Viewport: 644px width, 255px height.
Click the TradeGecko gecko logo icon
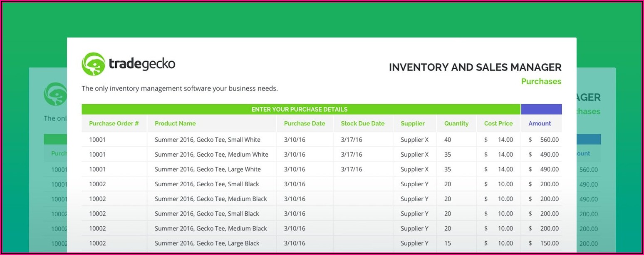point(93,64)
